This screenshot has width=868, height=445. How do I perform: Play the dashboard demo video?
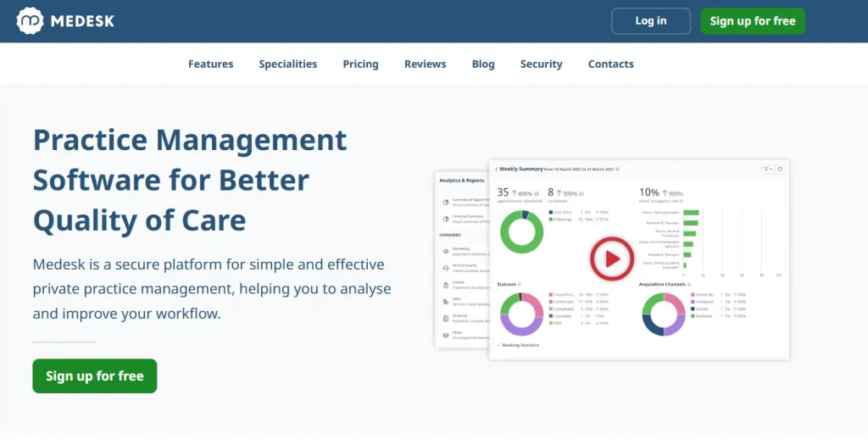[612, 259]
